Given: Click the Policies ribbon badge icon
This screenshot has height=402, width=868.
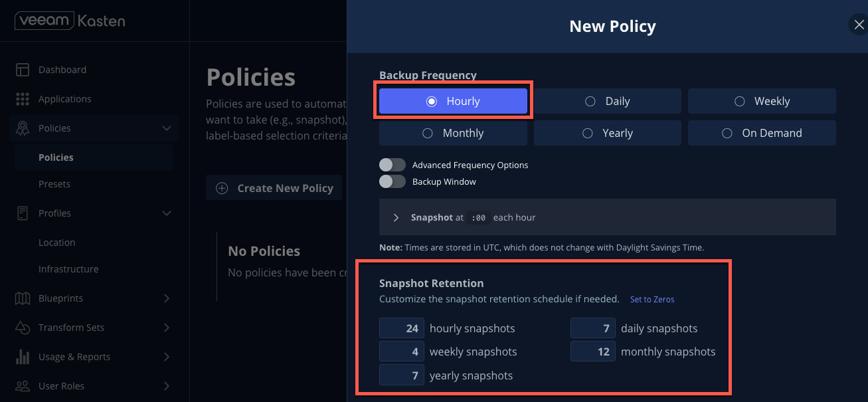Looking at the screenshot, I should (x=23, y=128).
